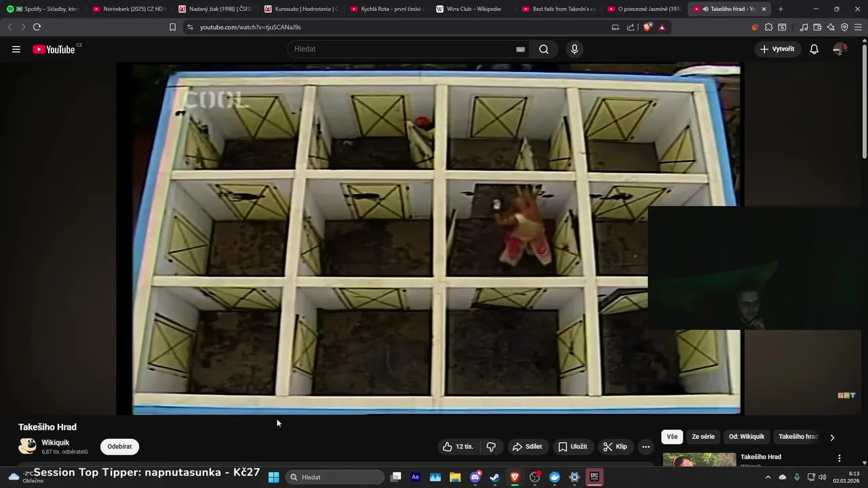Switch to the Nadaný žiak (1998) ČSFD tab
868x488 pixels.
coord(215,9)
